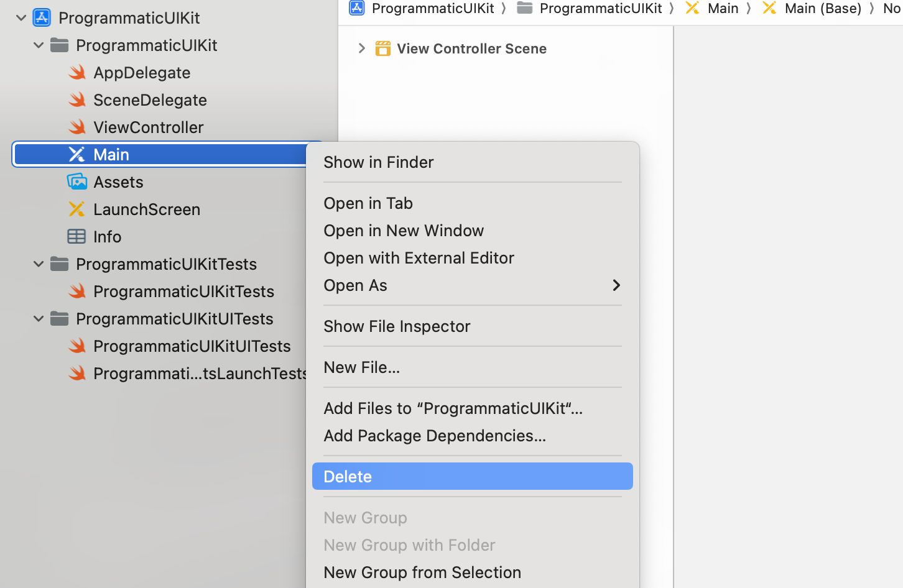
Task: Select Show in Finder
Action: 378,162
